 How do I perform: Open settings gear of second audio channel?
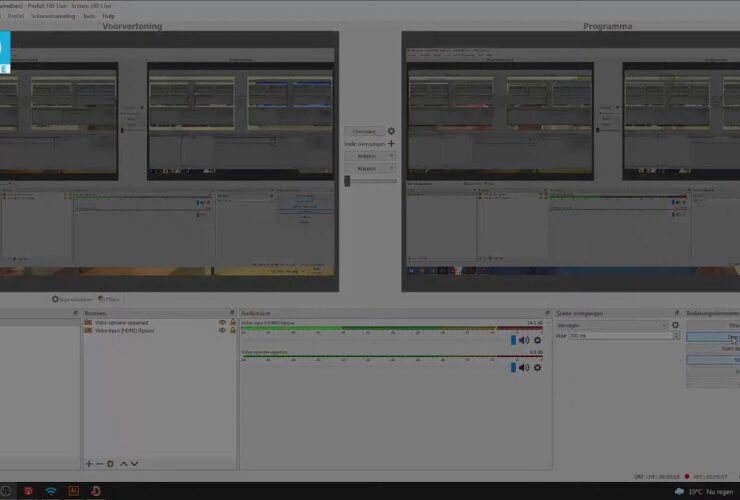point(537,367)
